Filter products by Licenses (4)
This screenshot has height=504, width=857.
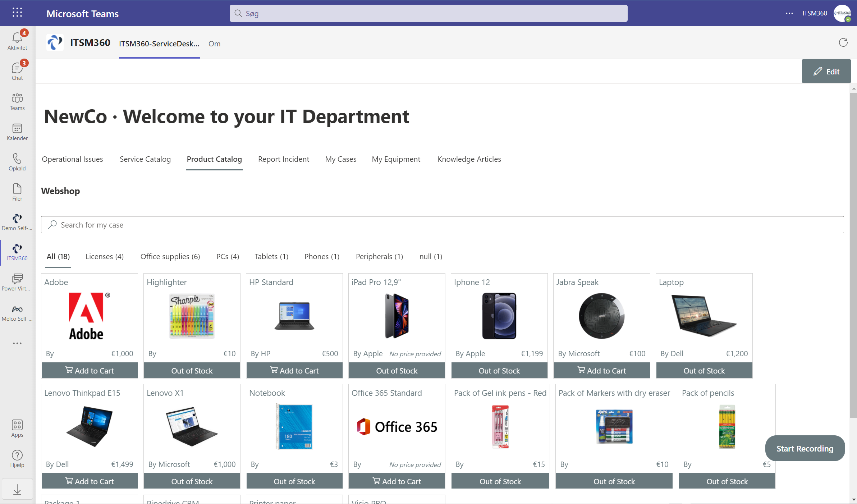click(105, 257)
